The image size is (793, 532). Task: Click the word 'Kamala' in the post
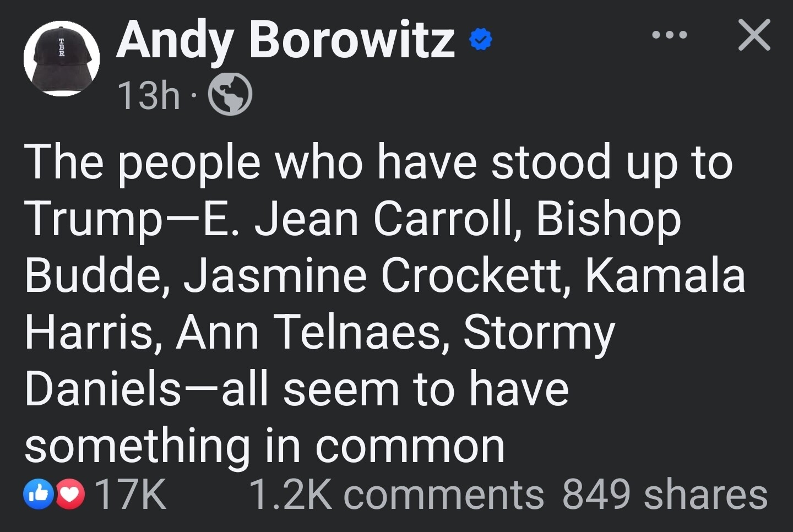665,275
